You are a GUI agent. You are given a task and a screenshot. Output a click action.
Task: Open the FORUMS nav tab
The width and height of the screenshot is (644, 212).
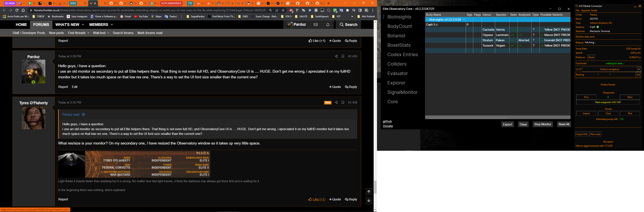(41, 25)
